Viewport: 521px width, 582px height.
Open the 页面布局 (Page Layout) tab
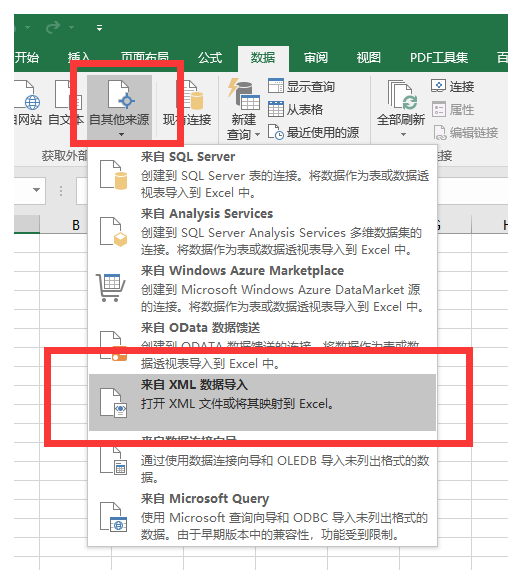[x=145, y=58]
